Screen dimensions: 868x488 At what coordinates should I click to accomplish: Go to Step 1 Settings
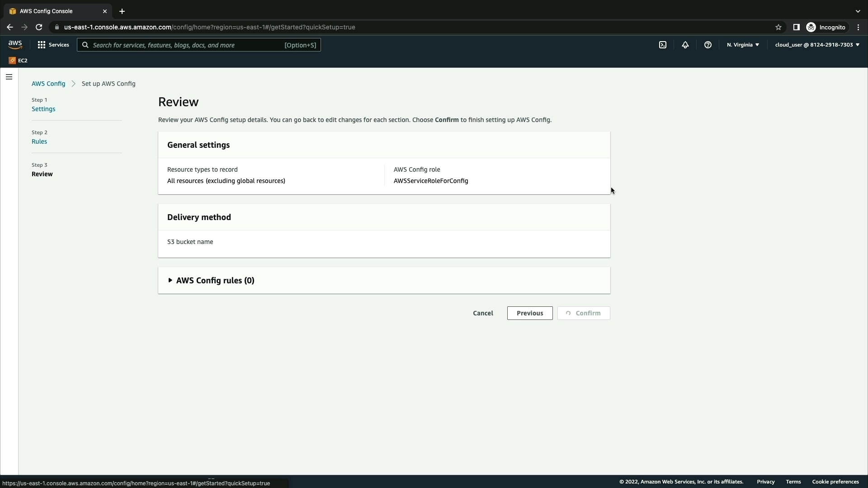(x=43, y=109)
